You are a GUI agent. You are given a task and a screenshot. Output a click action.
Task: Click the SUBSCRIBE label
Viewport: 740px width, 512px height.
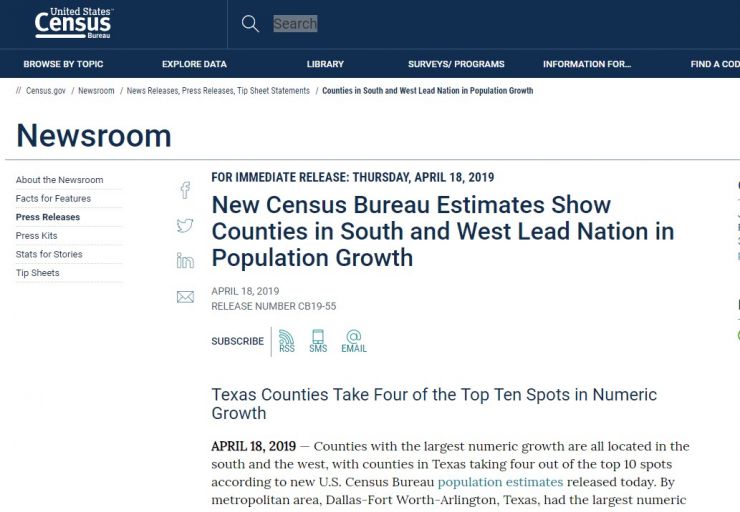click(237, 341)
